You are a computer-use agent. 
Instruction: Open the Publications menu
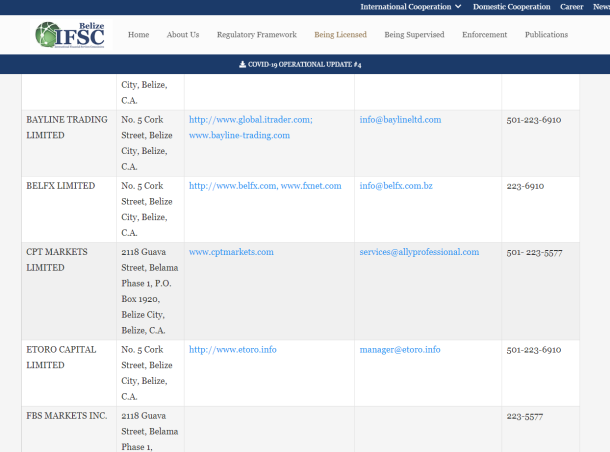tap(546, 35)
